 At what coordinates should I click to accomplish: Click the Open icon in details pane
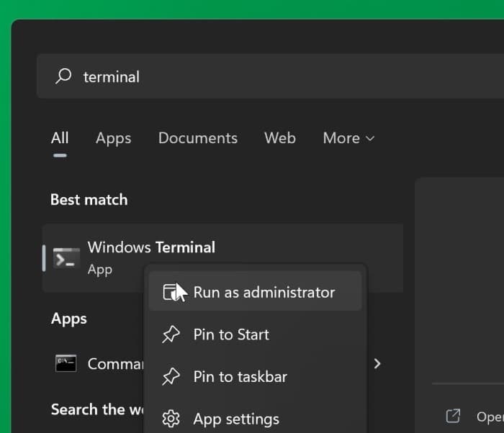[453, 416]
